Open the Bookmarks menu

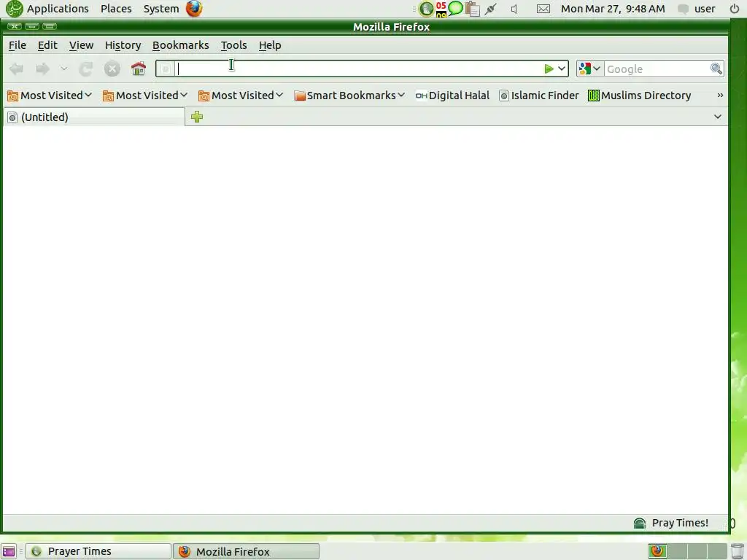(181, 45)
